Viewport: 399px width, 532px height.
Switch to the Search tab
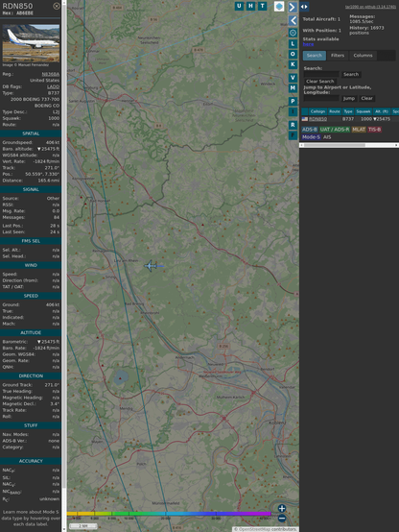pyautogui.click(x=315, y=56)
